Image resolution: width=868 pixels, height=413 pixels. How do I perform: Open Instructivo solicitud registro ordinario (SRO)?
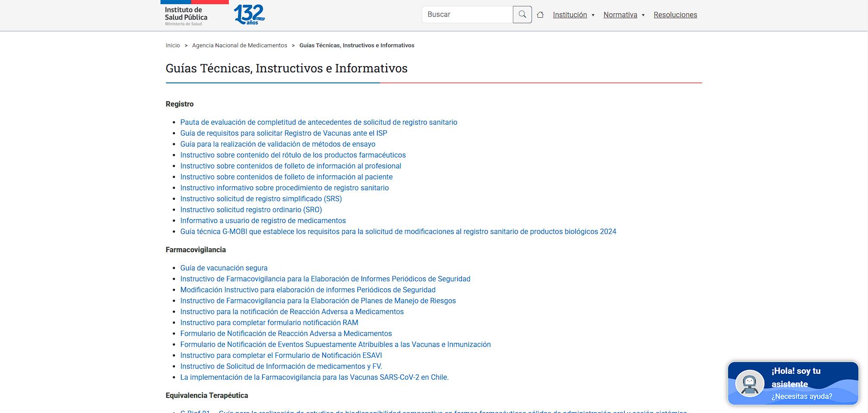(x=251, y=209)
